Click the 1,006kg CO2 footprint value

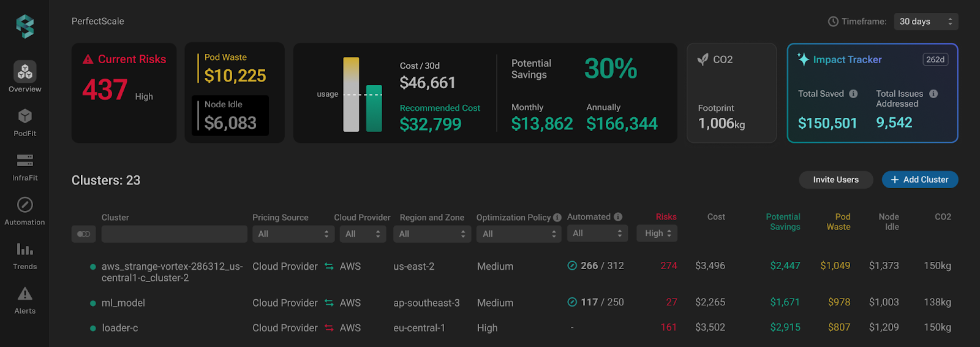(x=722, y=124)
